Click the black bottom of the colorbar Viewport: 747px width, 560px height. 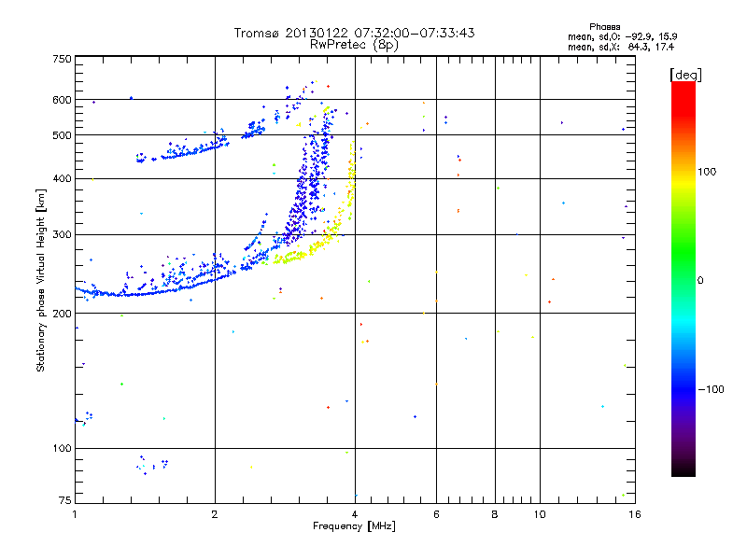(x=684, y=469)
